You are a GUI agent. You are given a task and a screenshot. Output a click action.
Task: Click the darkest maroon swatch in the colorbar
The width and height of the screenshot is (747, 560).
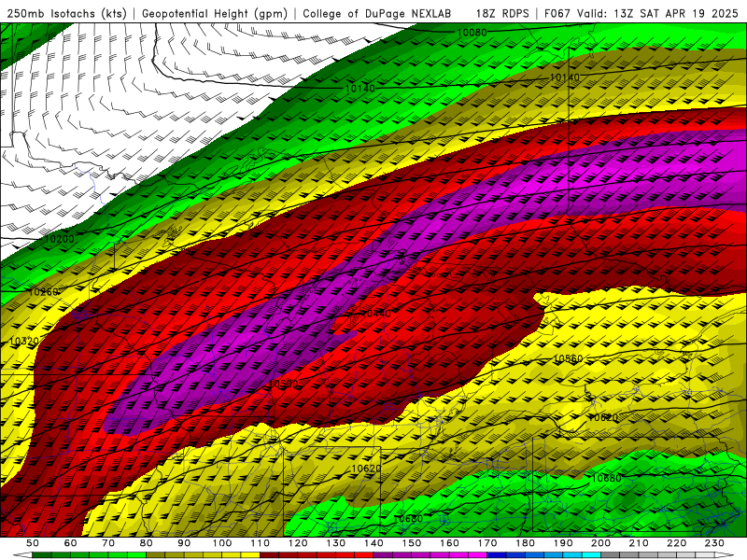(x=269, y=554)
